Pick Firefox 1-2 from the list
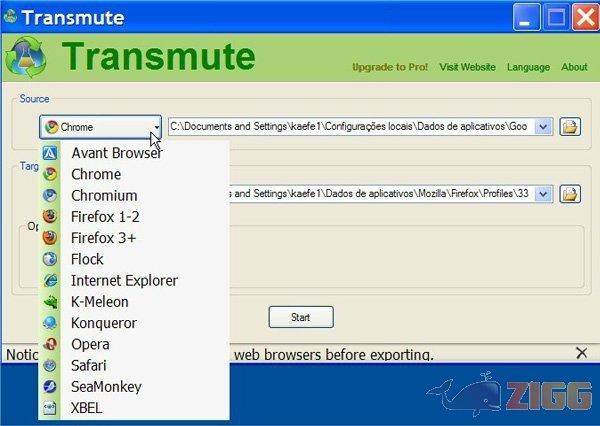The height and width of the screenshot is (426, 600). [x=134, y=217]
